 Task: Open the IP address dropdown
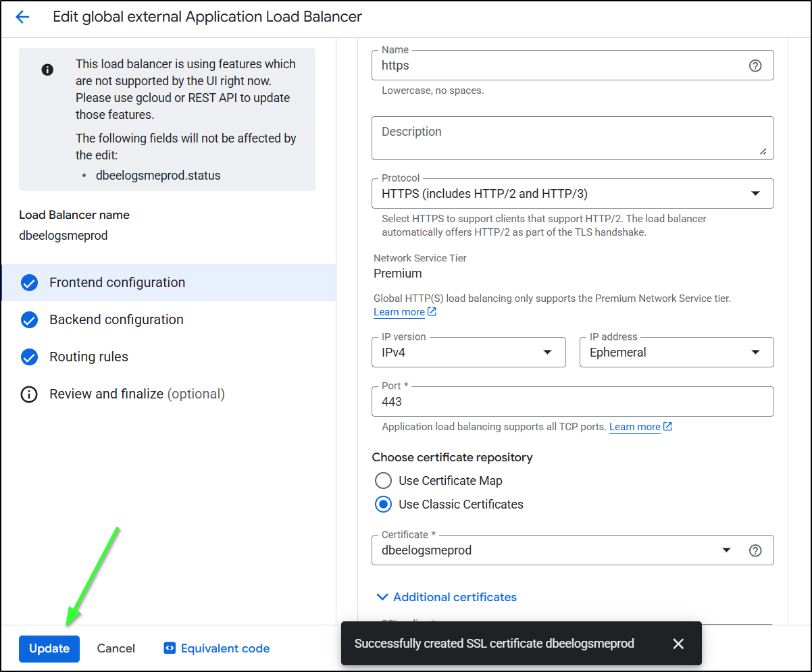676,353
